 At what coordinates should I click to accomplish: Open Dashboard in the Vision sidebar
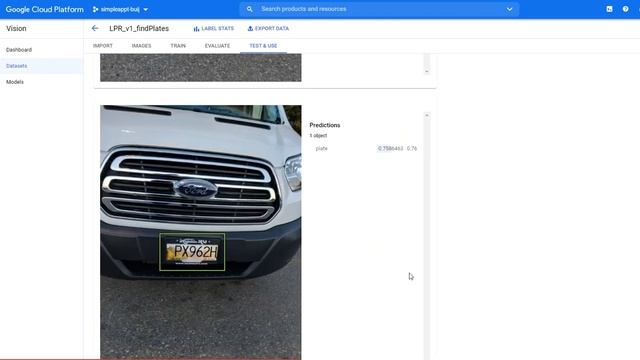click(x=19, y=50)
